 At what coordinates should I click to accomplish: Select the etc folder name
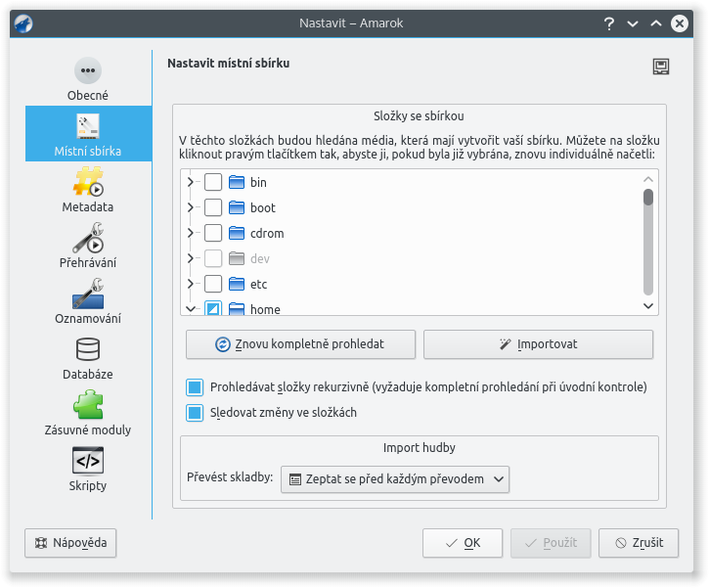258,284
